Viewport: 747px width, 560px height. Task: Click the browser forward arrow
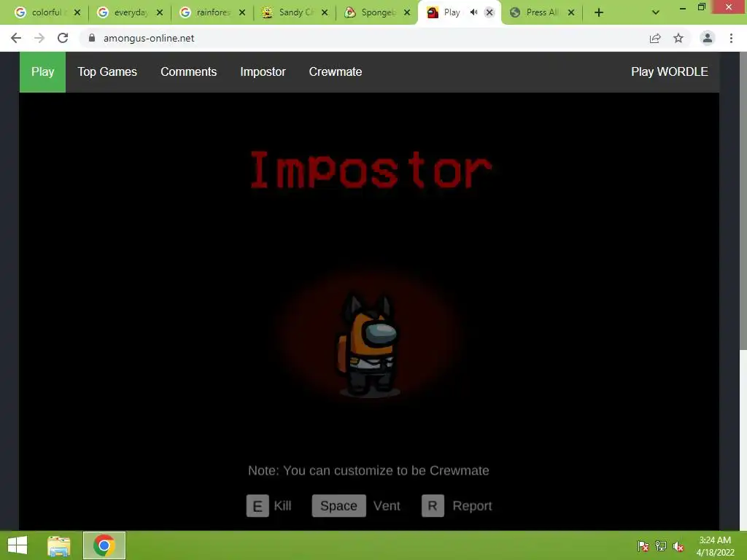click(x=39, y=38)
